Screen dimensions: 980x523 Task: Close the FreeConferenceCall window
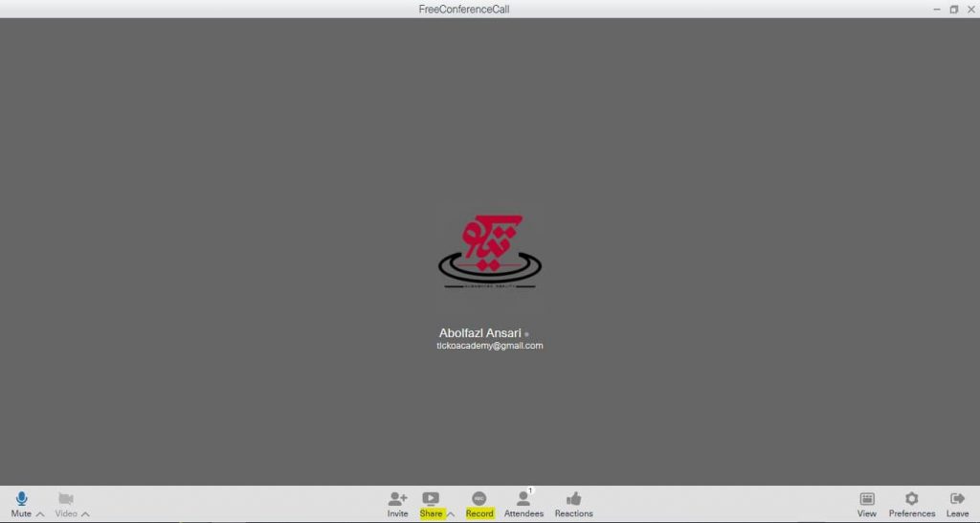coord(971,10)
